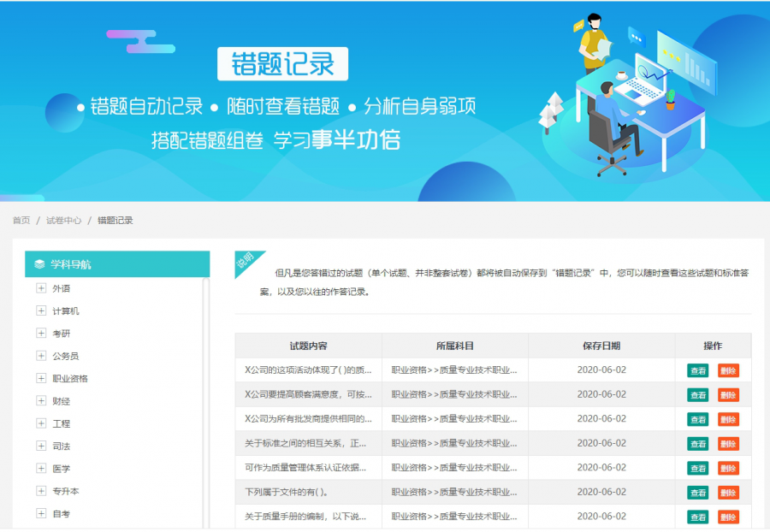Open 试卷中心 breadcrumb link

pos(63,220)
